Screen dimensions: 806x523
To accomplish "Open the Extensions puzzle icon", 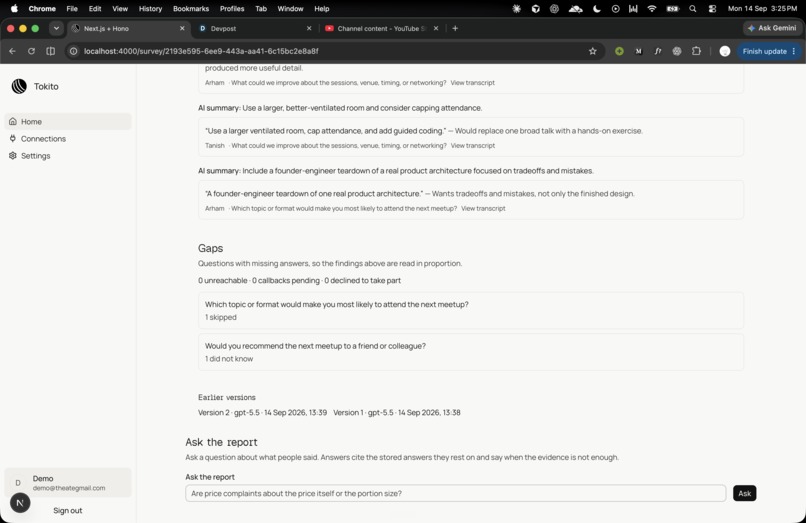I will tap(697, 51).
